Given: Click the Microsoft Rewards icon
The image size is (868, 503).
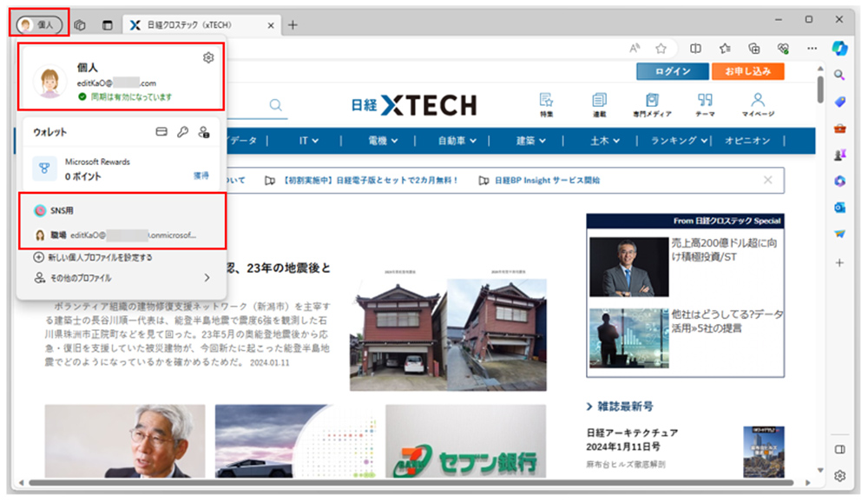Looking at the screenshot, I should pyautogui.click(x=43, y=167).
